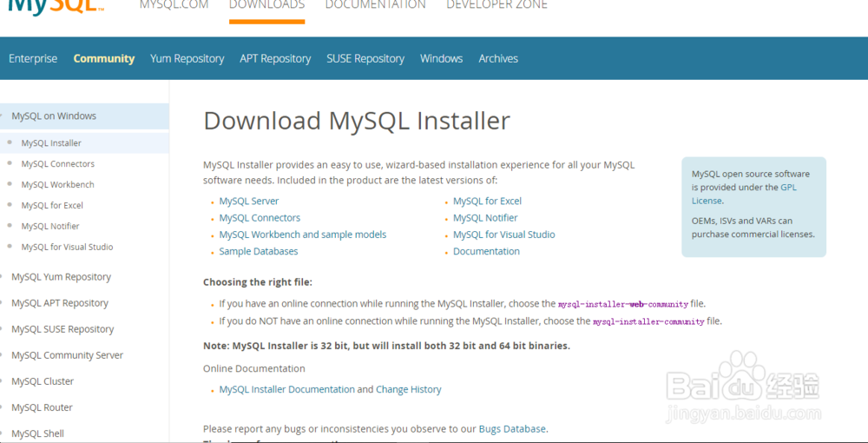Click the mysql-installer-community file name text

[x=648, y=321]
